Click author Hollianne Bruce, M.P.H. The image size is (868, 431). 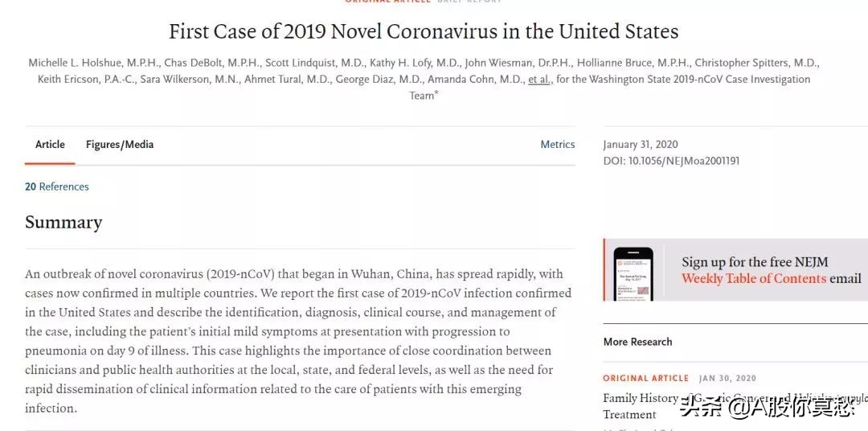(623, 63)
